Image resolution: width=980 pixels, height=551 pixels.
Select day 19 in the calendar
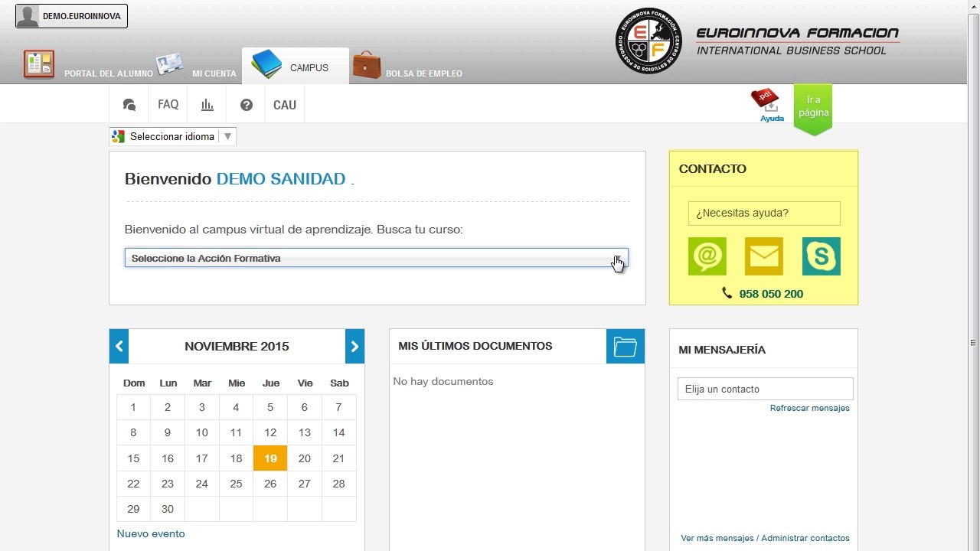[270, 458]
